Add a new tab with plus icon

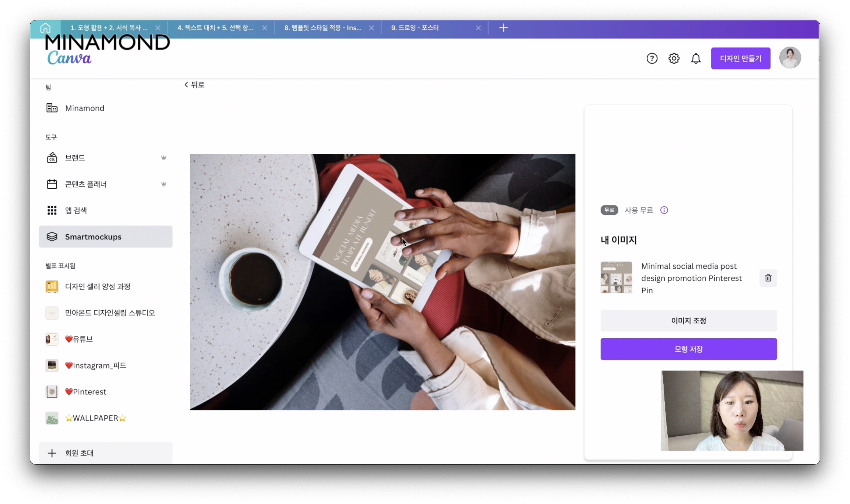point(503,28)
